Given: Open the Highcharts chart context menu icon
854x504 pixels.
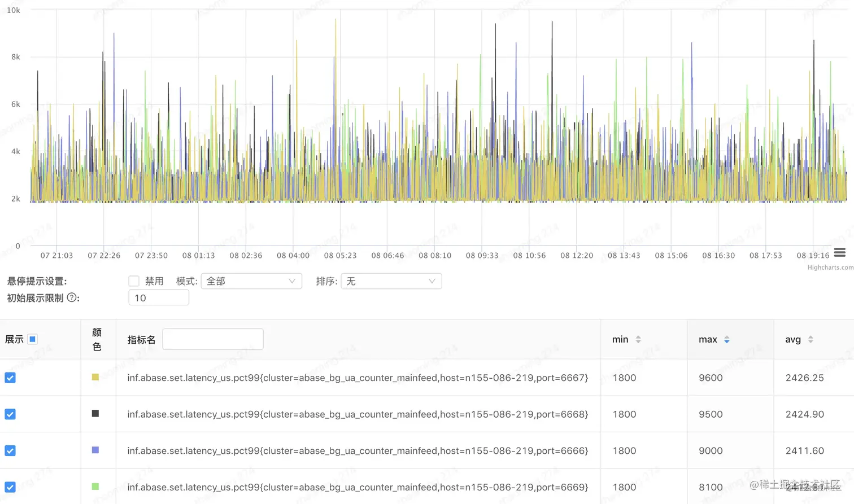Looking at the screenshot, I should tap(840, 252).
